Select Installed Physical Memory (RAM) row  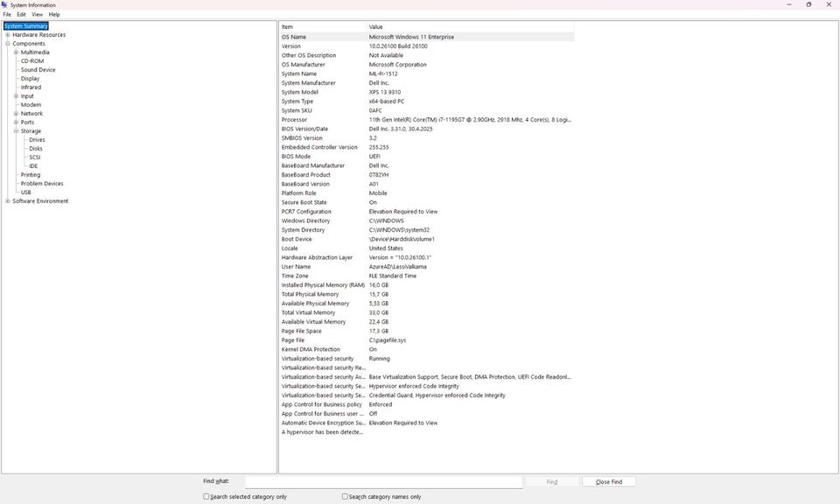click(426, 285)
